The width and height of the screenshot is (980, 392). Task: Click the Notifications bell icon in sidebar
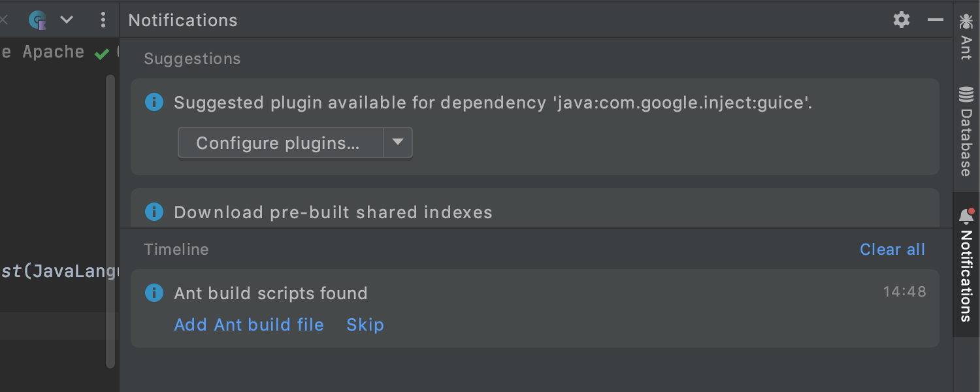coord(966,216)
